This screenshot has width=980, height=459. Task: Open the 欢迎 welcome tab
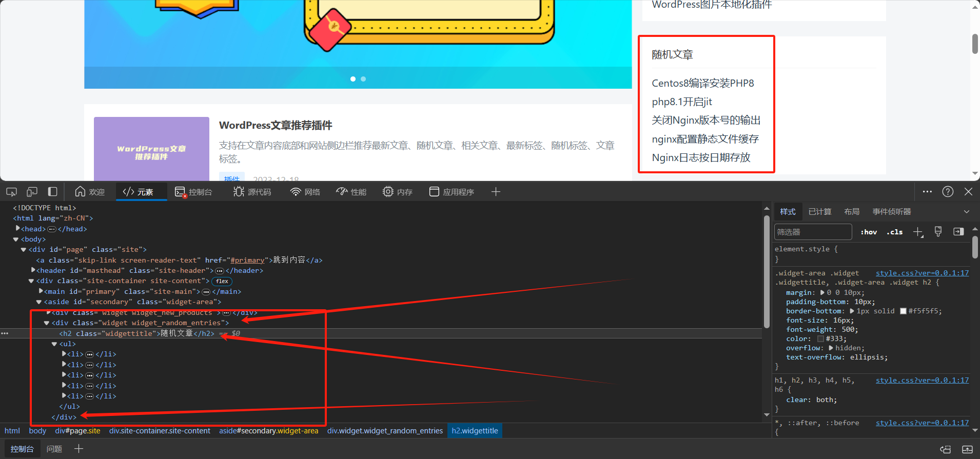(x=90, y=192)
